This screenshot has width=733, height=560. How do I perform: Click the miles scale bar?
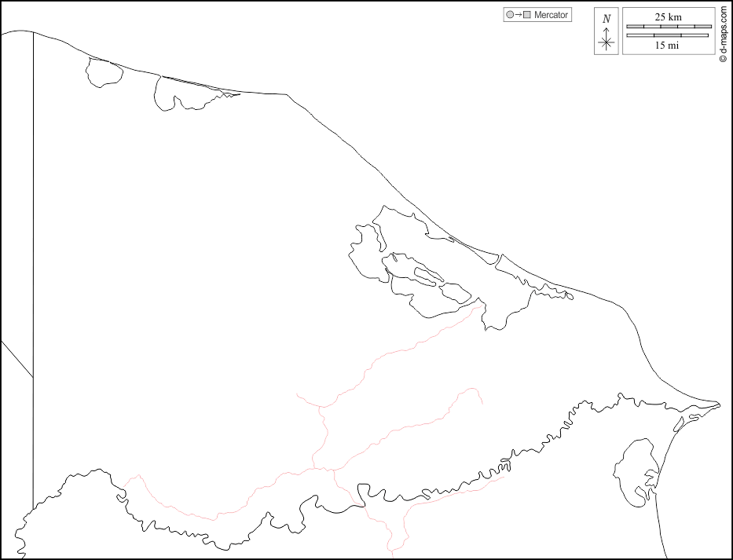click(667, 35)
